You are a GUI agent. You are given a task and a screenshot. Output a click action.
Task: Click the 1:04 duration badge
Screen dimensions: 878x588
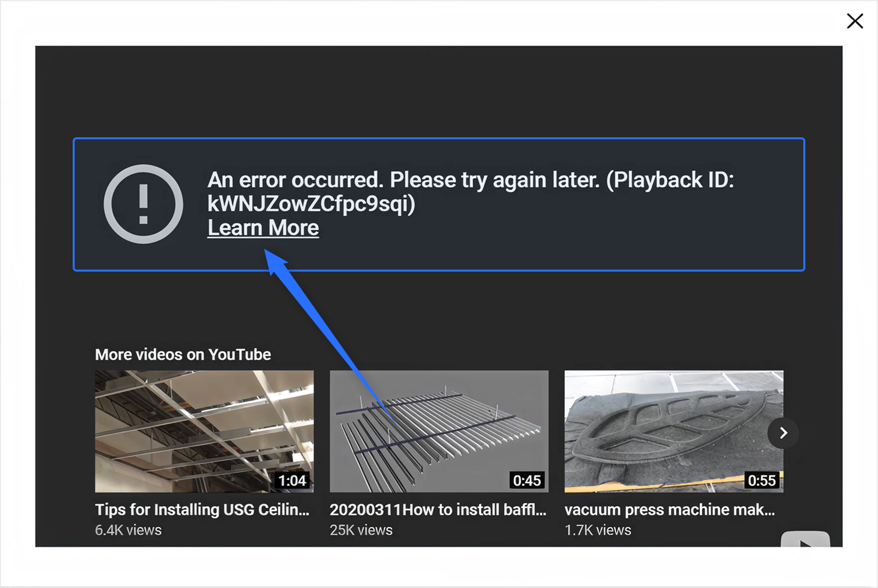[293, 481]
